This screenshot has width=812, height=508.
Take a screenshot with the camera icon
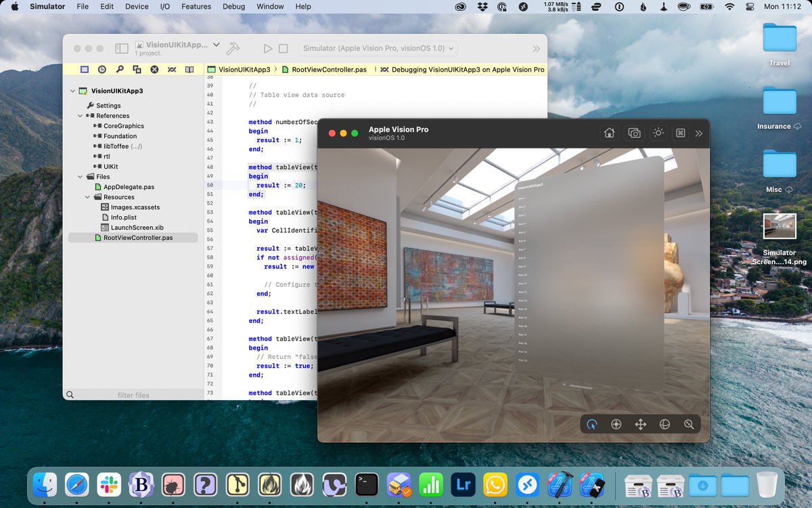point(634,133)
